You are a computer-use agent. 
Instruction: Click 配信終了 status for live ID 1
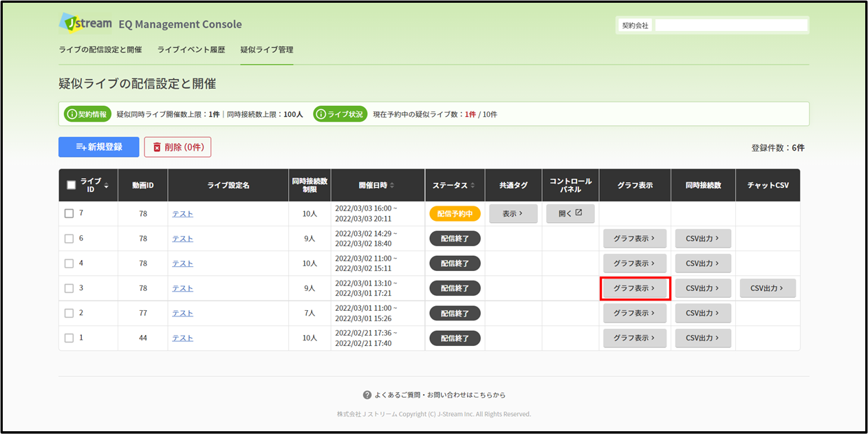[x=455, y=338]
